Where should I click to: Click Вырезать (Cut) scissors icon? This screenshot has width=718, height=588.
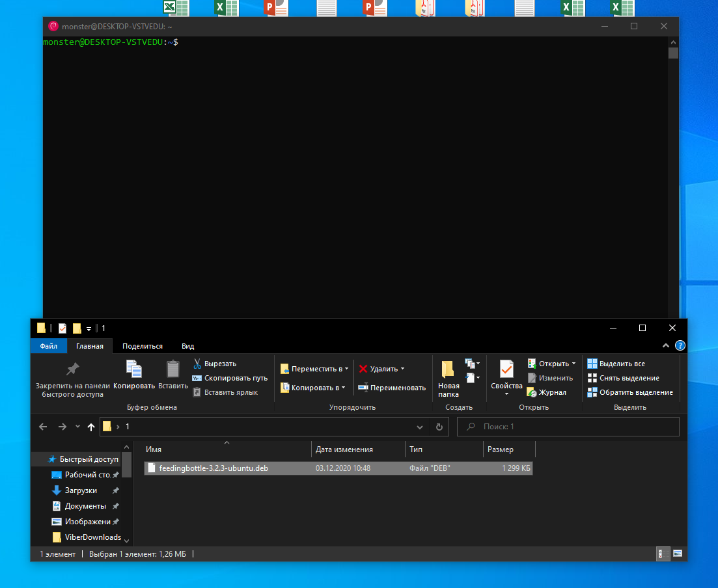pyautogui.click(x=197, y=364)
